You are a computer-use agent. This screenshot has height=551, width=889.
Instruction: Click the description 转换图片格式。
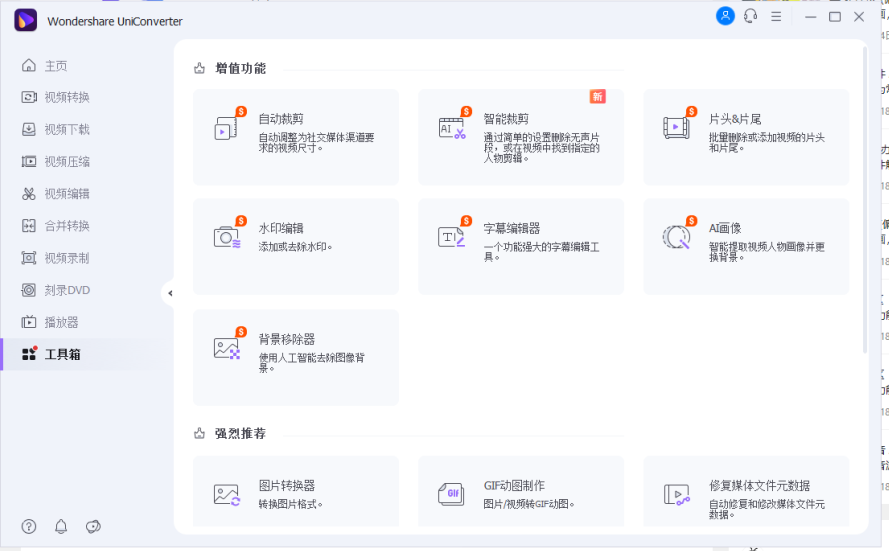coord(291,505)
